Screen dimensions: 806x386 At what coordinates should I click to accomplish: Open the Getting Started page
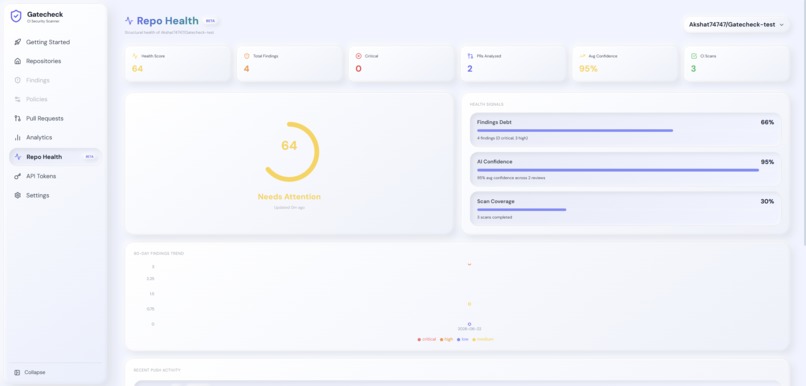point(55,42)
